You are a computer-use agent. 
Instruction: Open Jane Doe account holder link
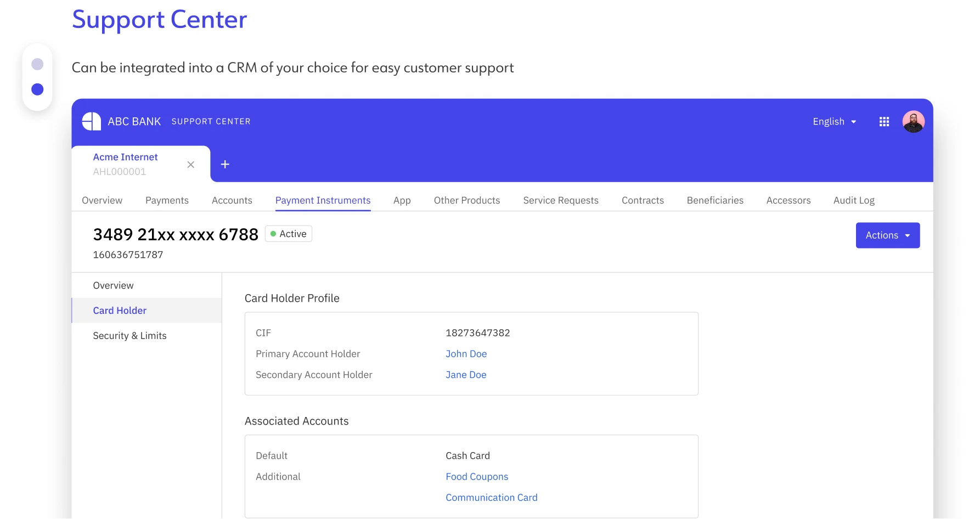click(x=465, y=375)
